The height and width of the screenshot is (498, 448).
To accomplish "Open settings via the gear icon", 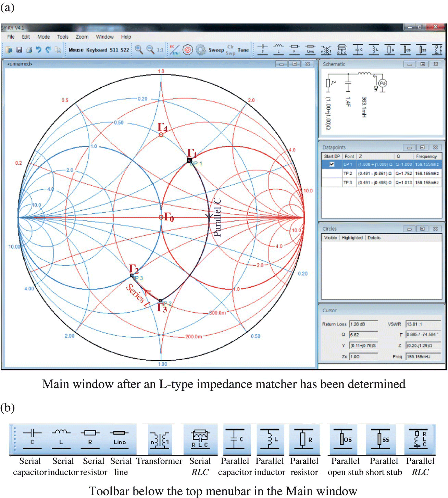I will (200, 50).
